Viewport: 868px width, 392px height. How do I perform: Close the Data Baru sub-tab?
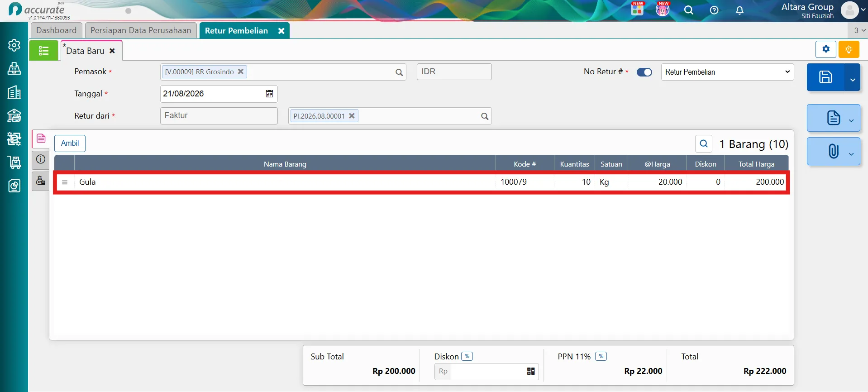[112, 51]
